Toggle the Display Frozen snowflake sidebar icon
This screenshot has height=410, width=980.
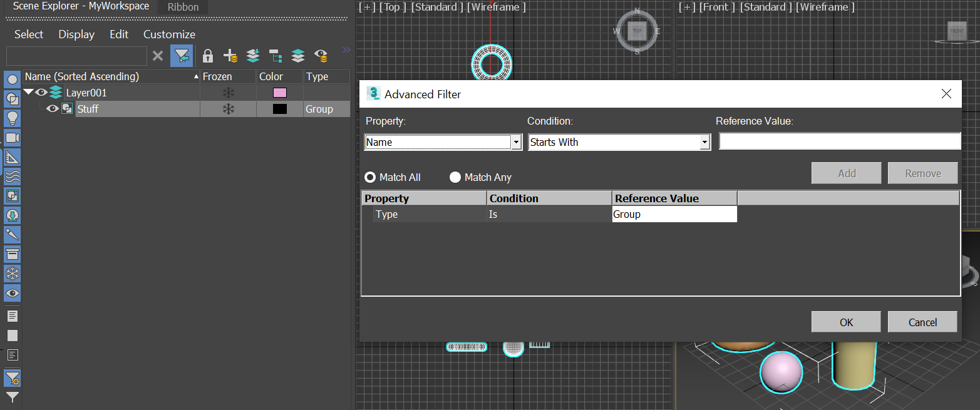point(13,274)
